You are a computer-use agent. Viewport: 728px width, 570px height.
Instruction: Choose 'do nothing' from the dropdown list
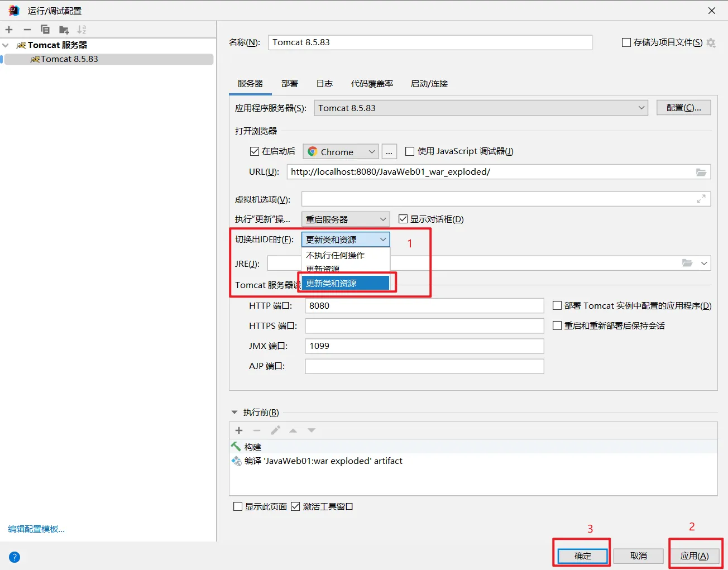pos(346,255)
